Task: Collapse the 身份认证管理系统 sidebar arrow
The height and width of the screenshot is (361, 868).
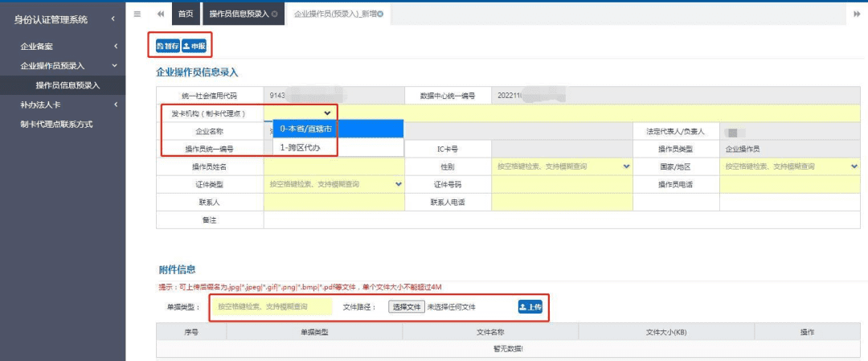Action: [113, 18]
